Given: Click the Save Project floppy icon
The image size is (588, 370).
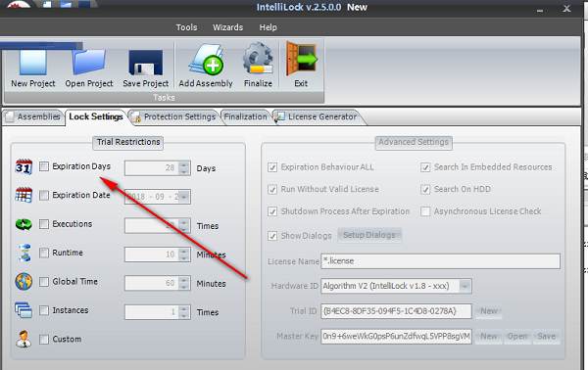Looking at the screenshot, I should [x=145, y=63].
